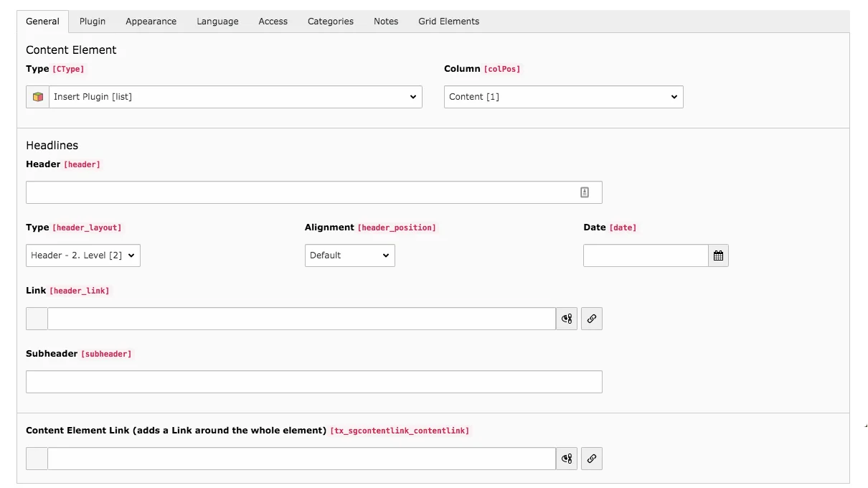Click the plugin cube icon beside the Type dropdown
Image resolution: width=868 pixels, height=488 pixels.
37,96
